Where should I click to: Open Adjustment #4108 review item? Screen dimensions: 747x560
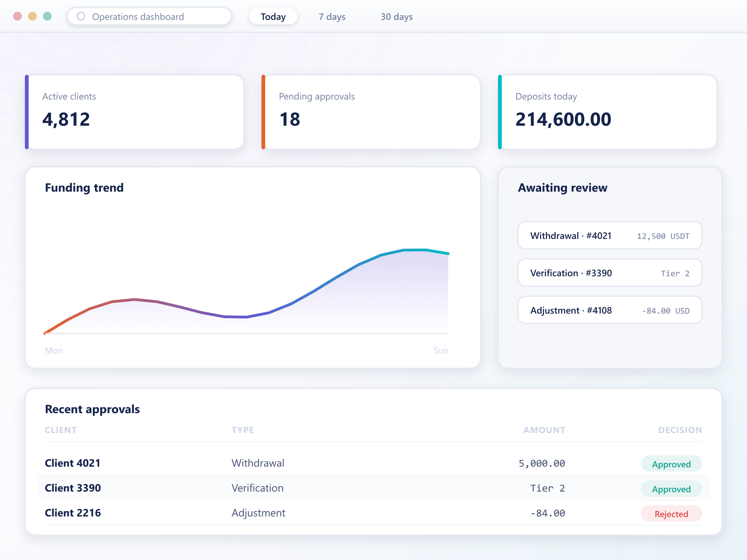tap(610, 310)
